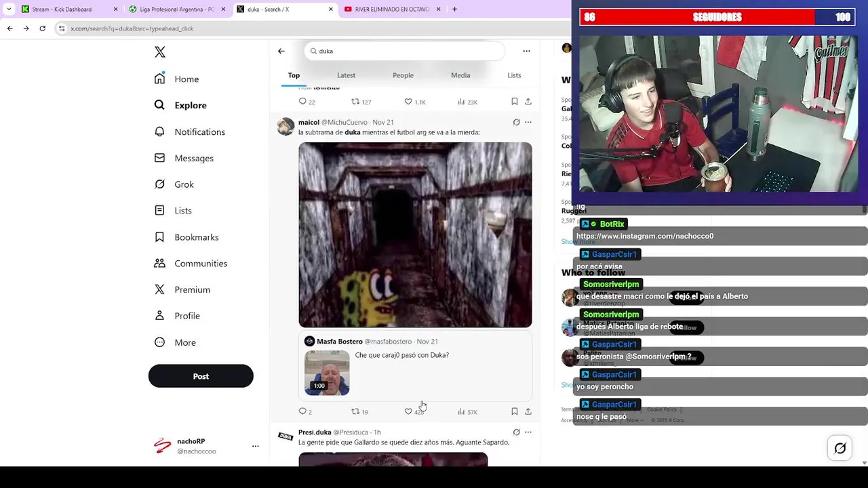
Task: Click the duka search input field
Action: (405, 51)
